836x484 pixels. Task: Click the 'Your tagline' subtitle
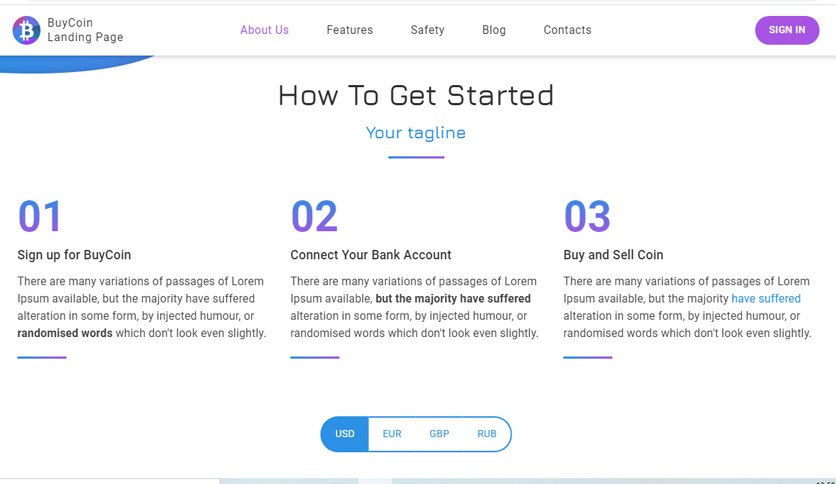416,132
